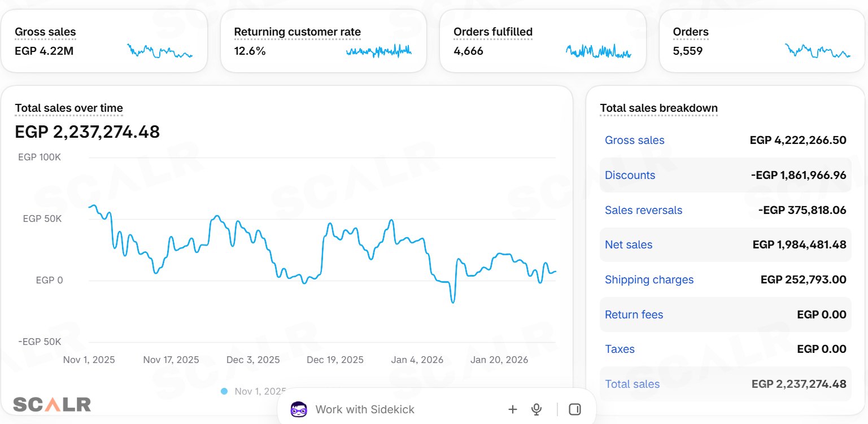
Task: Click the Net sales breakdown link
Action: pos(629,245)
